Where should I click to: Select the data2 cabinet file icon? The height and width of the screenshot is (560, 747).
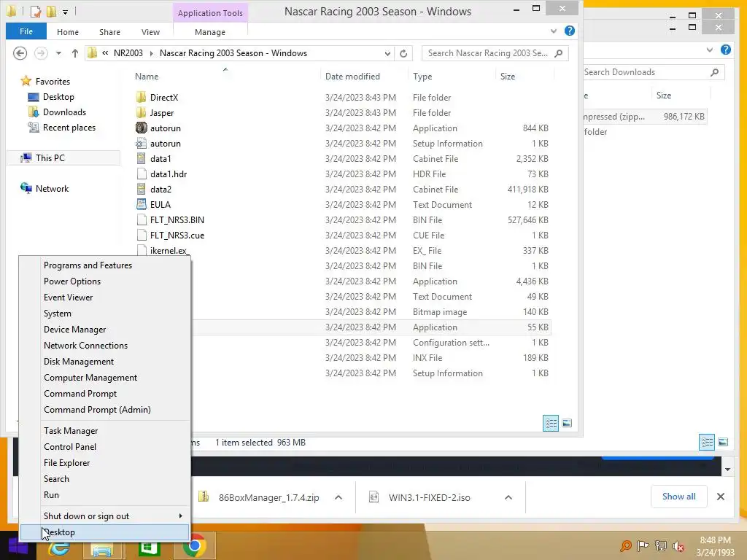(x=141, y=189)
